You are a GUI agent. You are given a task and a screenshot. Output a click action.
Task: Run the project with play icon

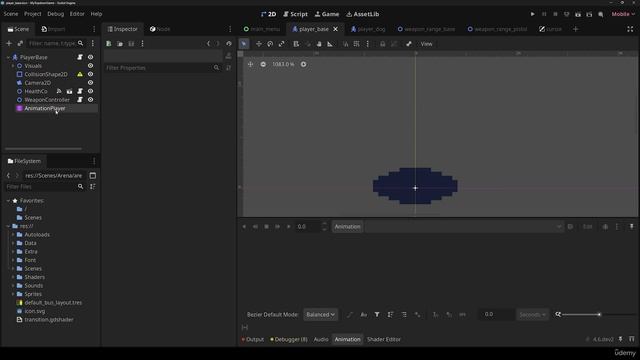coord(533,14)
